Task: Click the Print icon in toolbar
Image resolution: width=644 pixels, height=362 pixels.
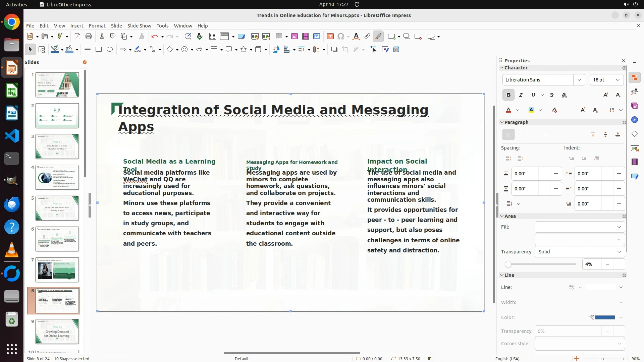Action: point(89,37)
